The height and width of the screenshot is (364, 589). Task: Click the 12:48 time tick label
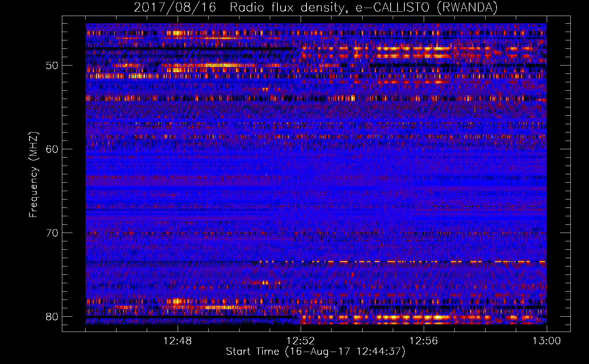pos(178,341)
